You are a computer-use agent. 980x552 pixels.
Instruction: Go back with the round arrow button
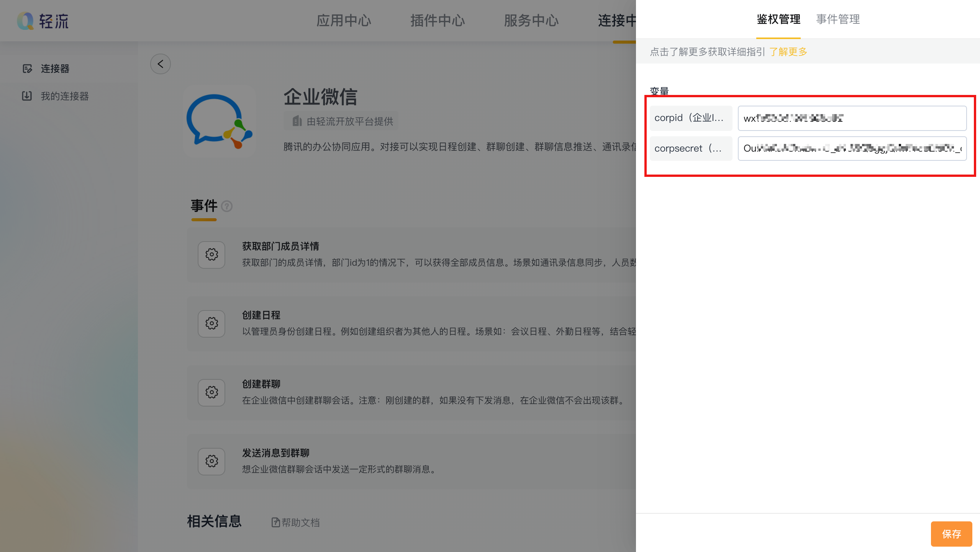pos(161,64)
